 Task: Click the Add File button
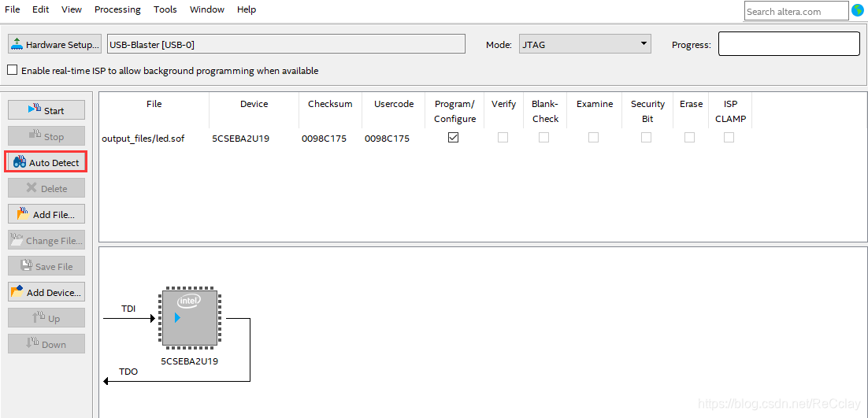click(46, 214)
